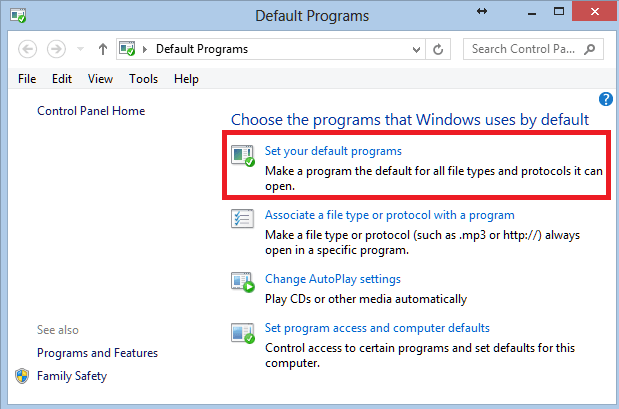Open Programs and Features link

(x=98, y=353)
